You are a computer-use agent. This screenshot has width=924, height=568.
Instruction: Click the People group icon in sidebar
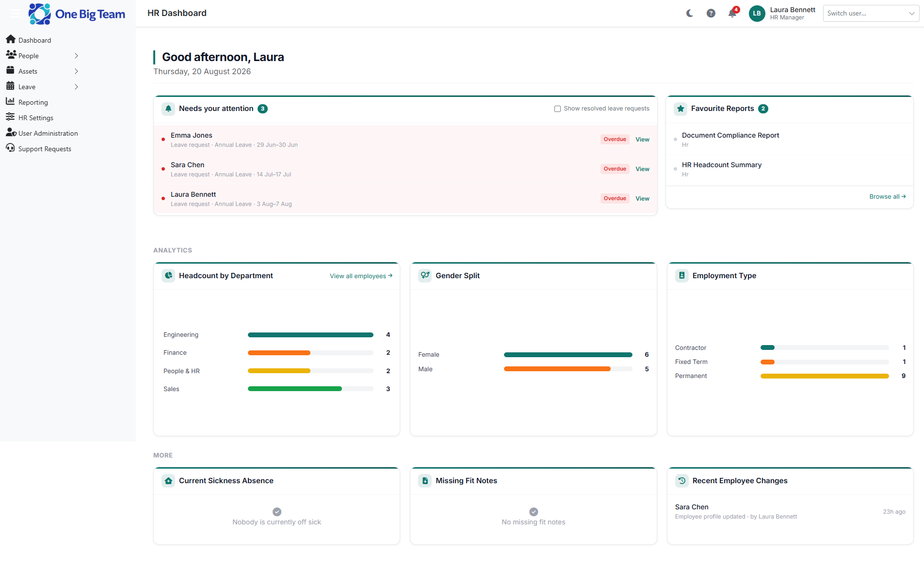[11, 54]
